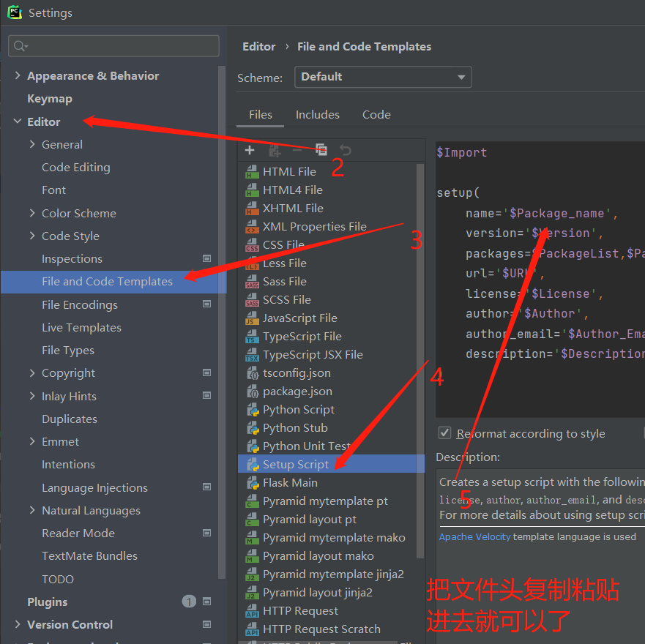This screenshot has height=644, width=645.
Task: Click the Revert to original template icon
Action: (346, 150)
